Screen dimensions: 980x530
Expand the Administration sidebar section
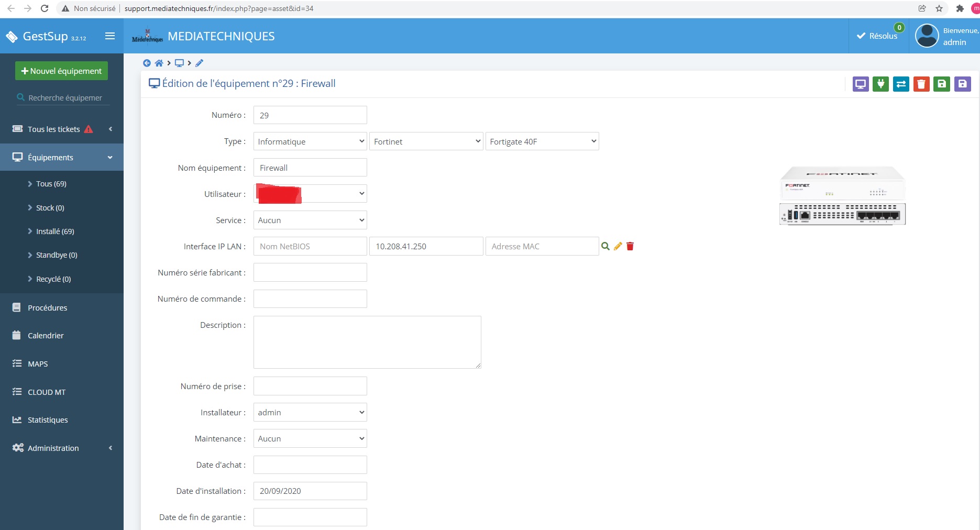click(x=62, y=448)
